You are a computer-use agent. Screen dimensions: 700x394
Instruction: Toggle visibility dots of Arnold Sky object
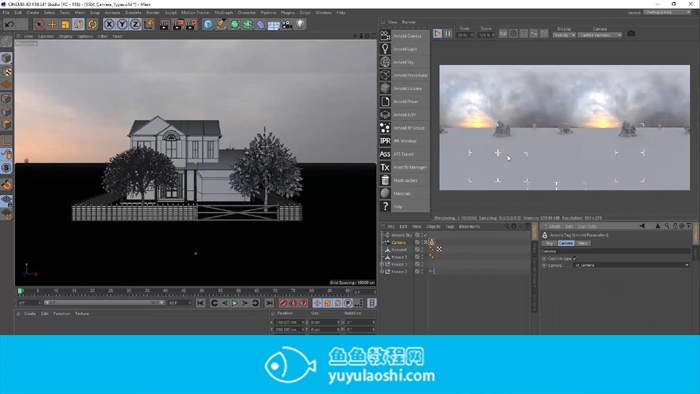point(422,235)
